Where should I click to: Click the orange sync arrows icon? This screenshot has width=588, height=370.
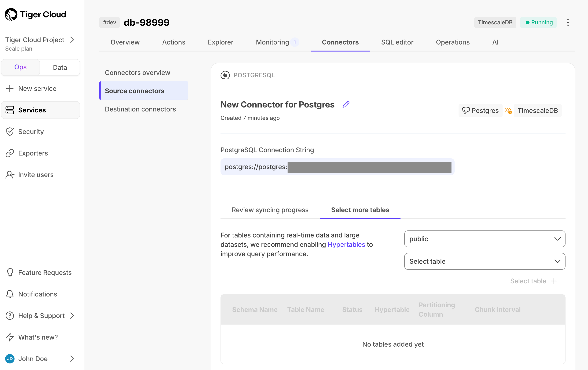click(x=508, y=111)
